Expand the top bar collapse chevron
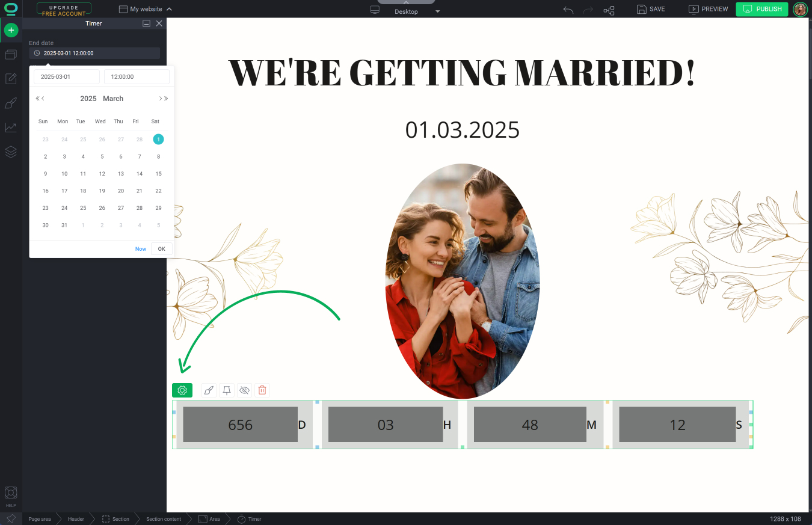This screenshot has width=812, height=525. (405, 2)
